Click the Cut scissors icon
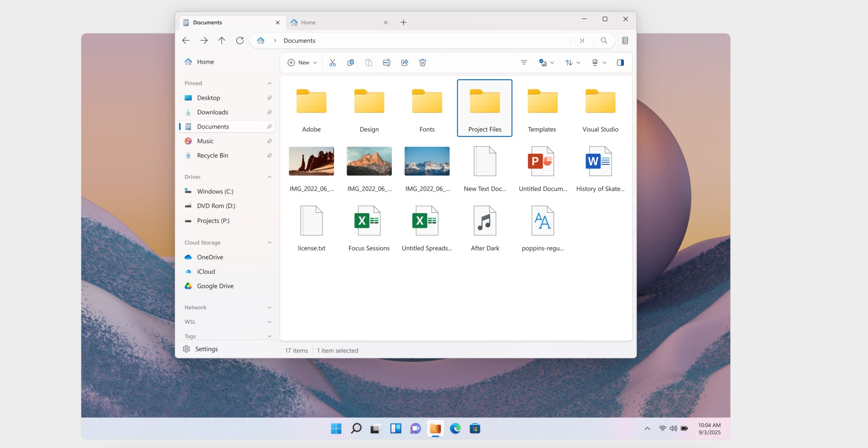Viewport: 868px width, 448px height. click(332, 62)
